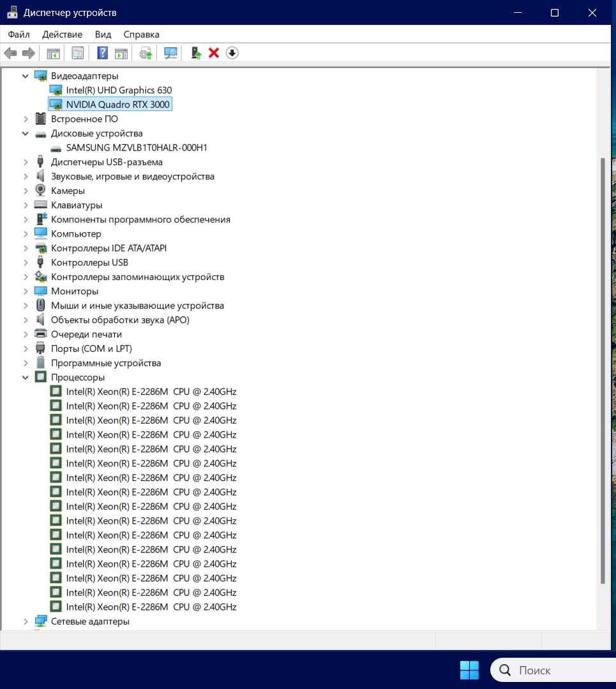The image size is (616, 689).
Task: Expand the Диспетчеры USB-разъема category
Action: coord(26,162)
